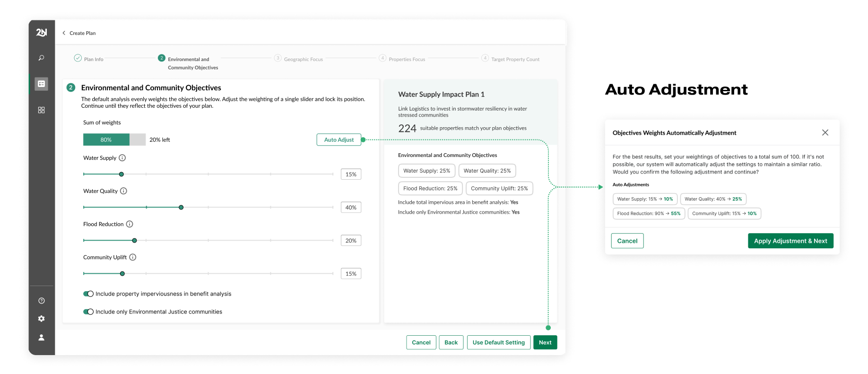Close the Objectives Weights Automatically Adjustment dialog
Screen dimensions: 868x374
(x=825, y=132)
